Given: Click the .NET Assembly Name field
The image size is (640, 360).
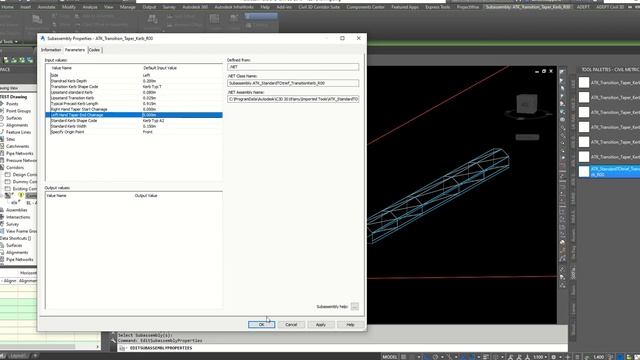Looking at the screenshot, I should [293, 99].
